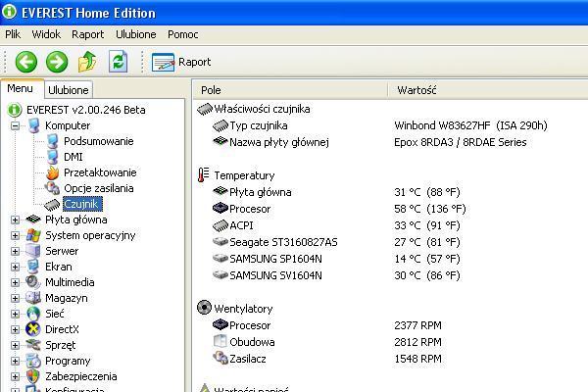
Task: Click the Serwer icon
Action: tap(33, 251)
